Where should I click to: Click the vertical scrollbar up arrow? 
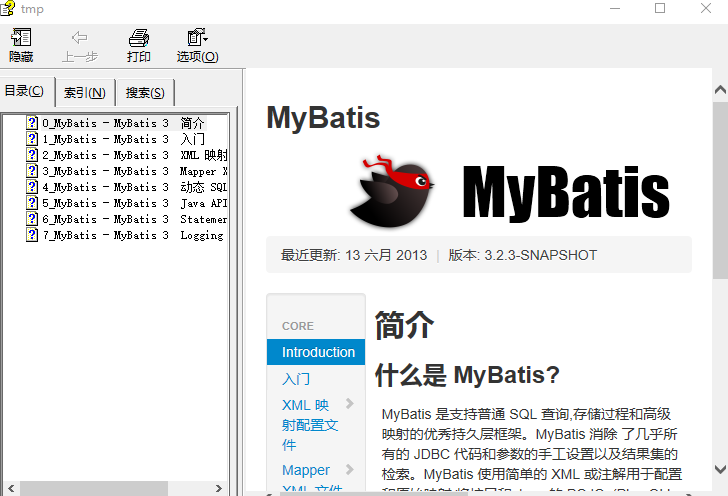(720, 89)
